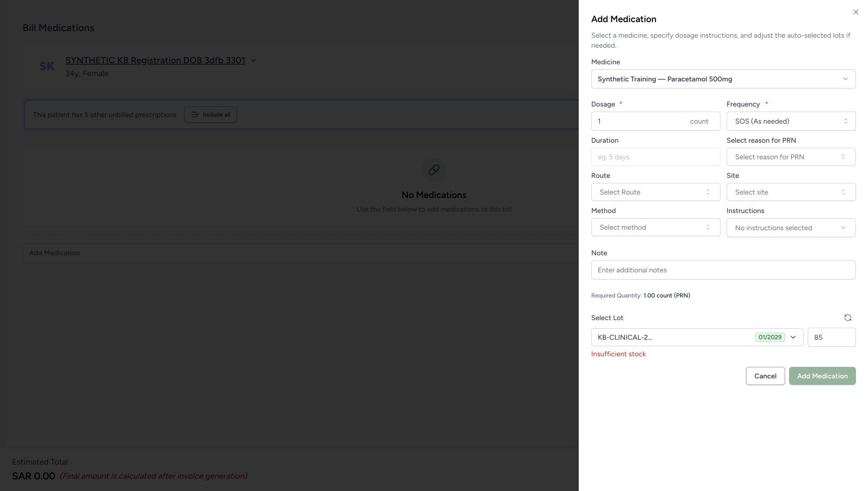This screenshot has height=491, width=868.
Task: Close the Add Medication panel
Action: tap(855, 12)
